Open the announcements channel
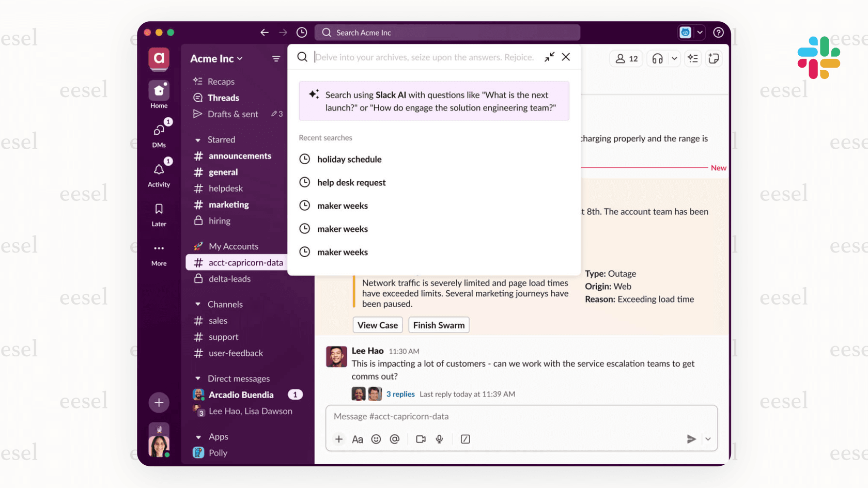 pos(233,156)
